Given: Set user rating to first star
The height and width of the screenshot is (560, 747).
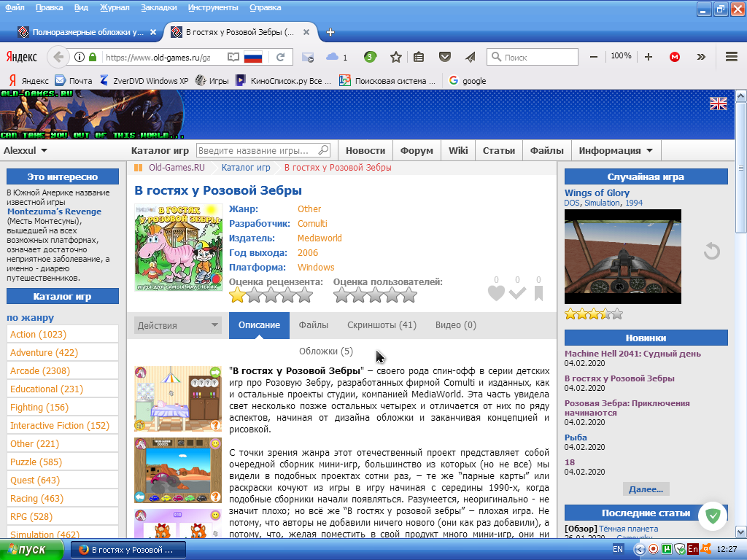Looking at the screenshot, I should click(x=341, y=295).
